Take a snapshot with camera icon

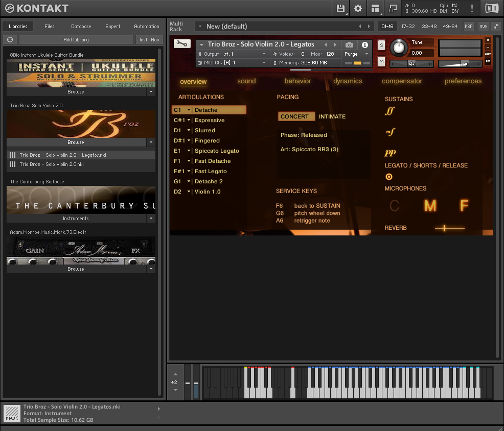coord(349,44)
